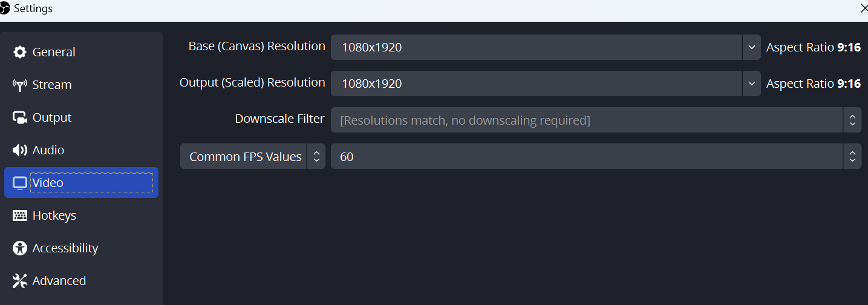Expand Output (Scaled) Resolution dropdown arrow
Viewport: 868px width, 305px height.
(751, 84)
